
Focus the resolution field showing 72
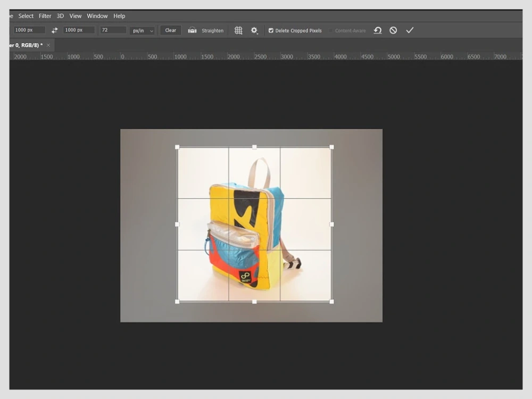(x=113, y=30)
